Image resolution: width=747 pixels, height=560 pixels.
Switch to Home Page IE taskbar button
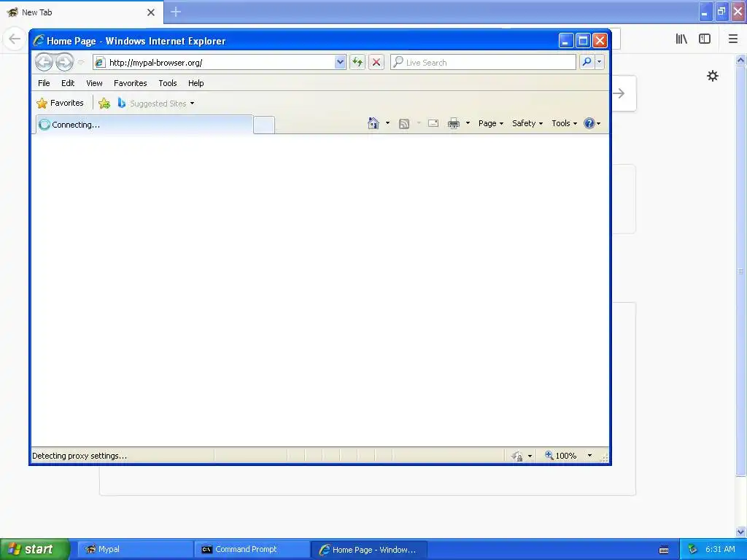(368, 550)
